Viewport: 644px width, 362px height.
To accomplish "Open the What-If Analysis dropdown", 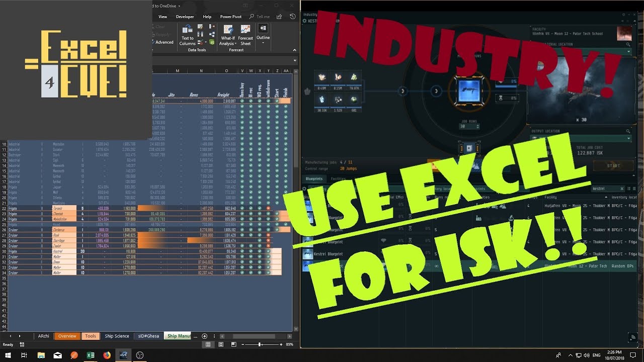I will coord(228,35).
